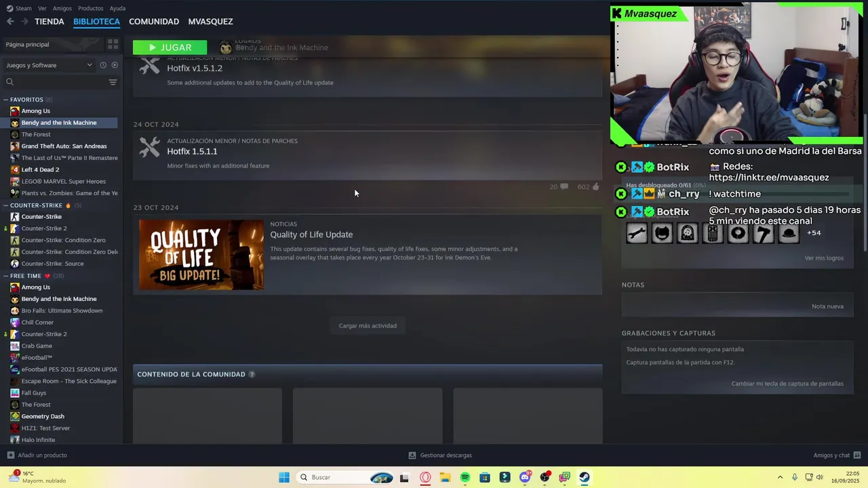
Task: Select Fall Guys in the library
Action: pyautogui.click(x=34, y=393)
